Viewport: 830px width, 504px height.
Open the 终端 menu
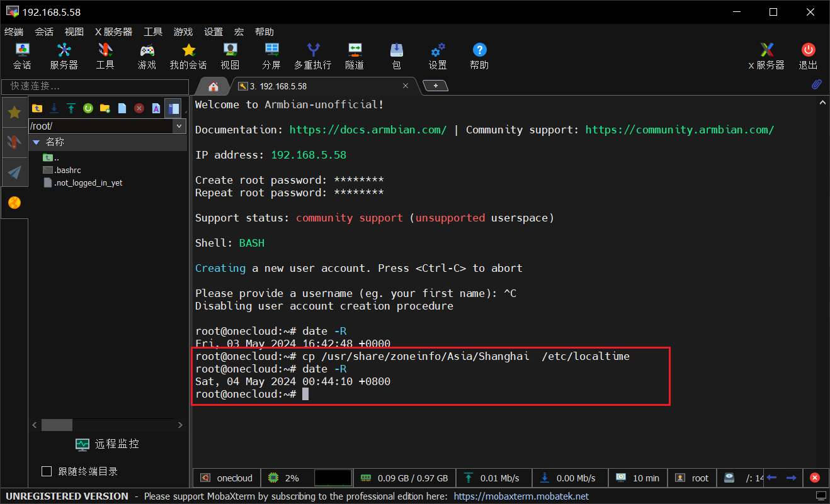[x=14, y=32]
